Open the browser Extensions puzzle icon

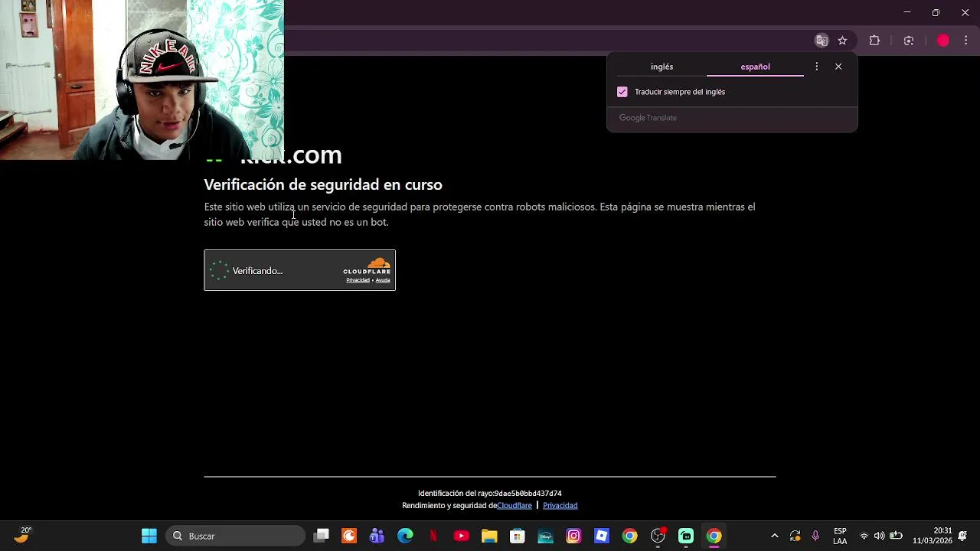click(874, 41)
